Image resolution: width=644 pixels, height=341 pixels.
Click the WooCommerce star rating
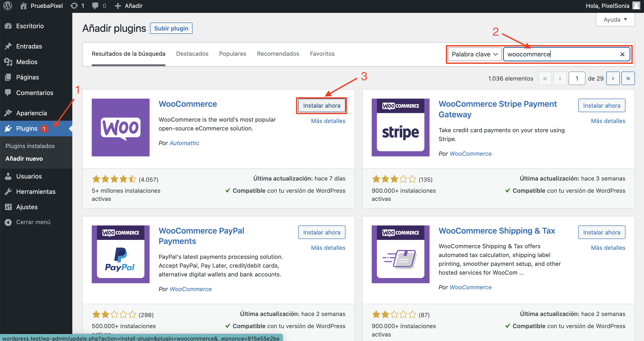point(114,179)
